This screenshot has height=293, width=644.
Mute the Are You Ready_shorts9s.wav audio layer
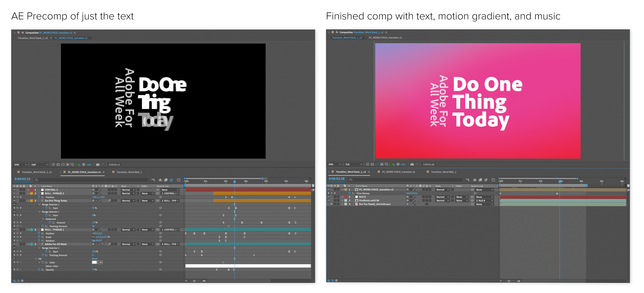point(332,204)
